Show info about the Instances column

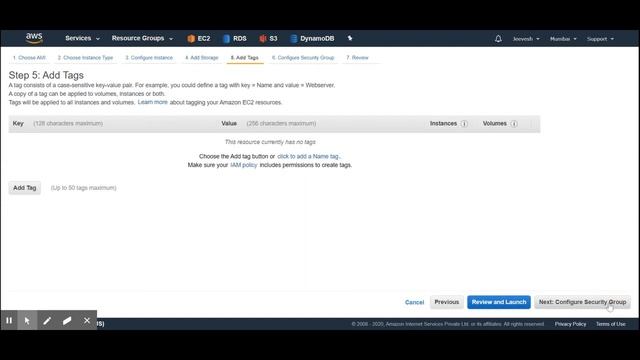click(x=464, y=124)
